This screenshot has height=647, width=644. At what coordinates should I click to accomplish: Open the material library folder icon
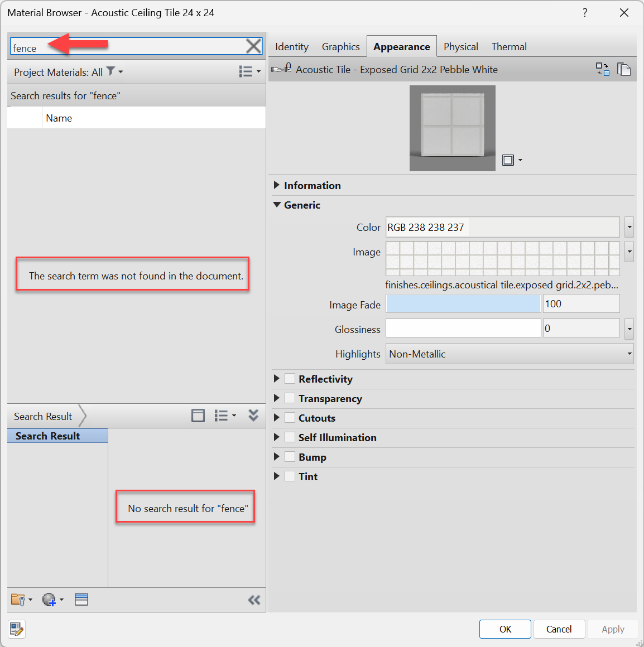coord(17,599)
